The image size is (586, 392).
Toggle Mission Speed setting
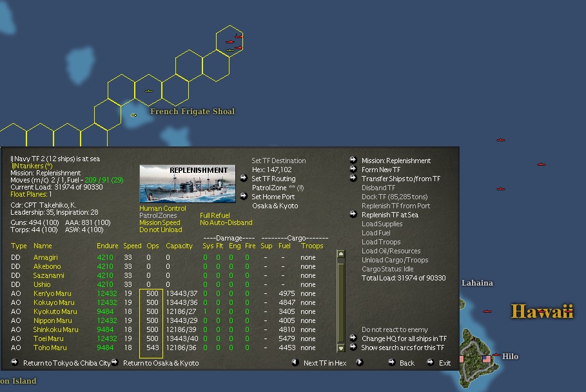click(x=160, y=222)
